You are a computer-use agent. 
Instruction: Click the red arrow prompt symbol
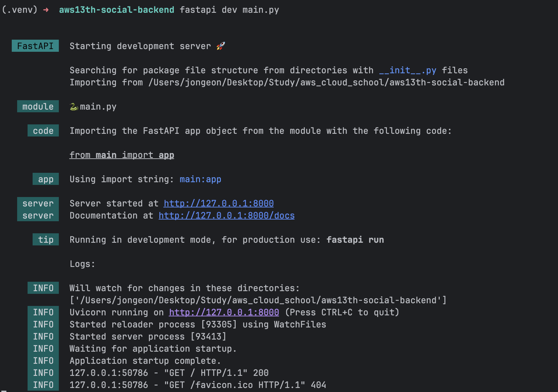46,10
